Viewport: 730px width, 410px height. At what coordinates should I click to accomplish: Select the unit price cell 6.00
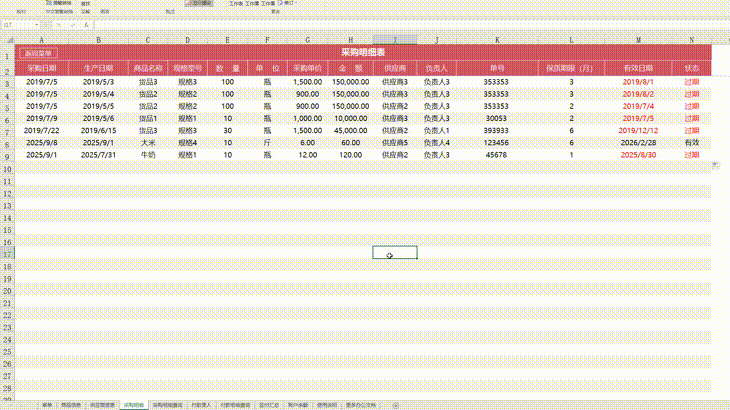coord(307,143)
